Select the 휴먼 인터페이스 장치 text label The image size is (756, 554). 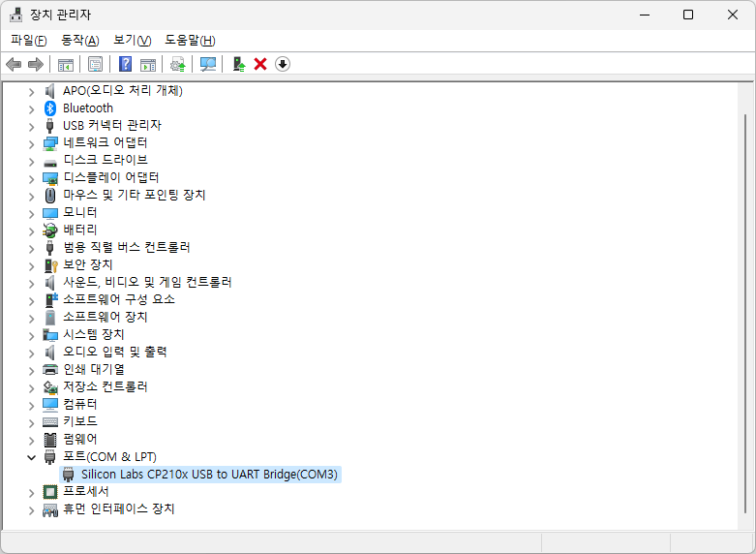click(119, 509)
